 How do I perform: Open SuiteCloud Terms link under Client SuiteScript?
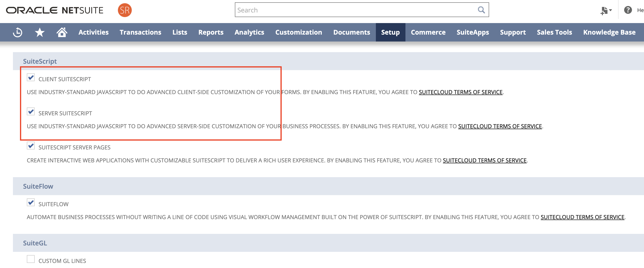point(460,92)
